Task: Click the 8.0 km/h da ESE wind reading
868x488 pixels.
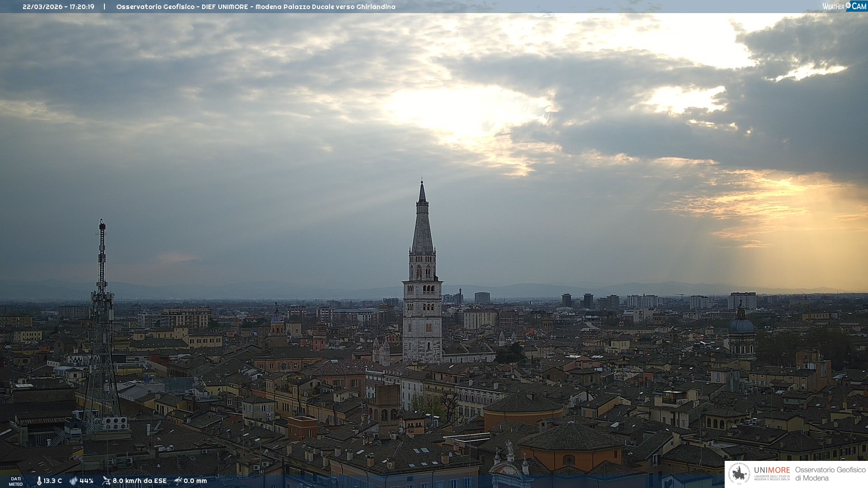Action: pyautogui.click(x=139, y=481)
